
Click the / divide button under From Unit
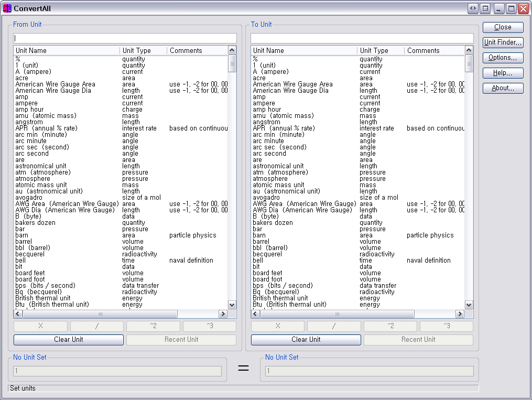(96, 326)
